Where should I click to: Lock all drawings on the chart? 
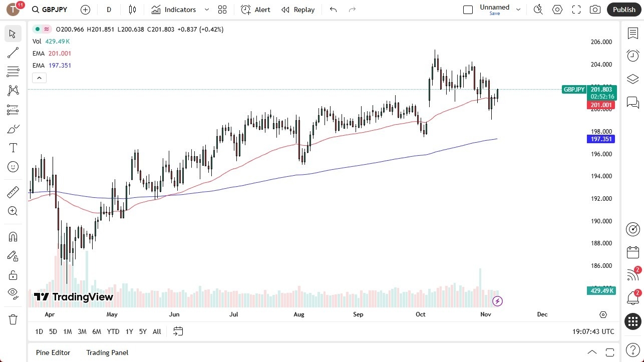[13, 275]
